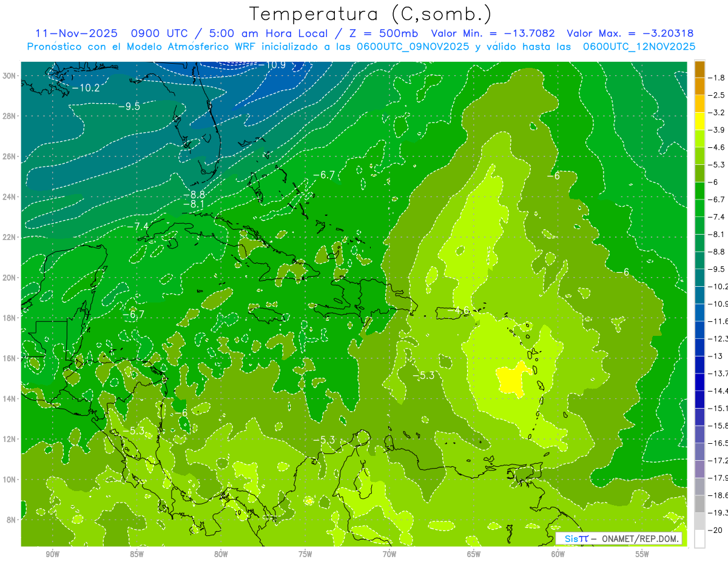Click the "30N" latitude axis label
728x562 pixels.
(x=10, y=76)
